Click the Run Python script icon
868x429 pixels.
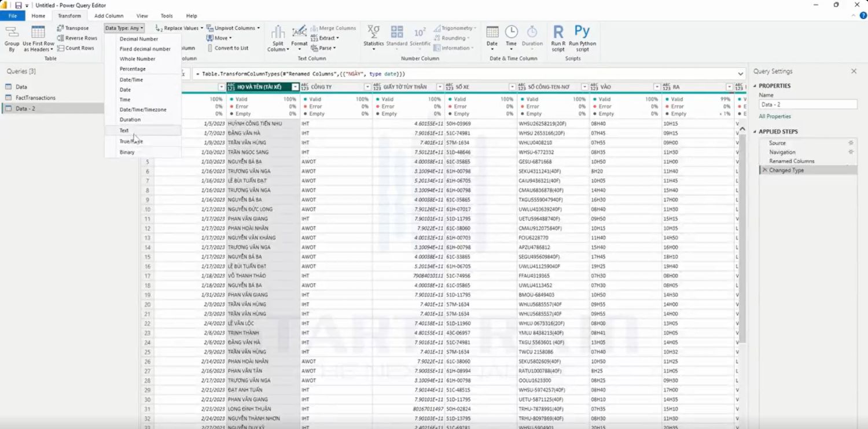582,38
